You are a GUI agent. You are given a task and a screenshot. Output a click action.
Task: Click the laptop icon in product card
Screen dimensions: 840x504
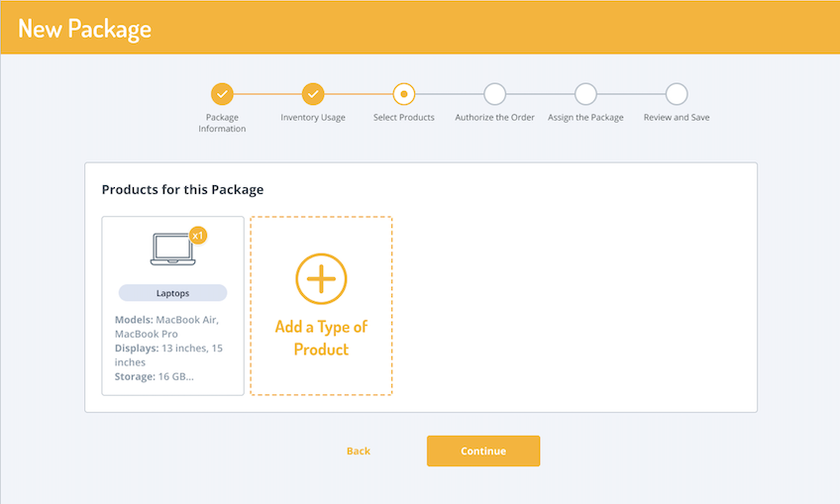[172, 250]
